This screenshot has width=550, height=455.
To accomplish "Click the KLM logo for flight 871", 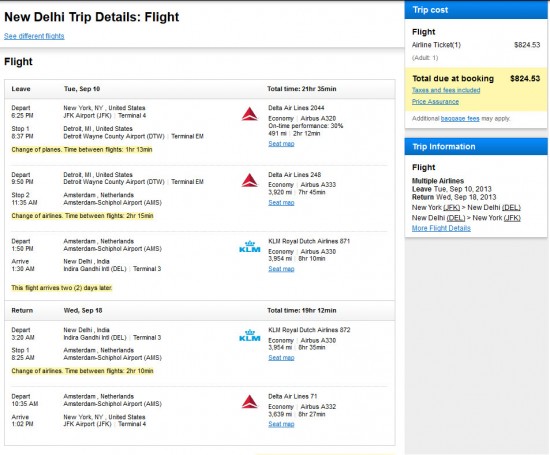I will pyautogui.click(x=249, y=247).
